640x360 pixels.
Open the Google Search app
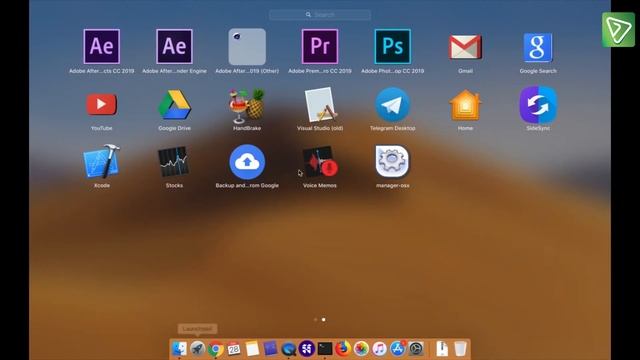click(538, 47)
